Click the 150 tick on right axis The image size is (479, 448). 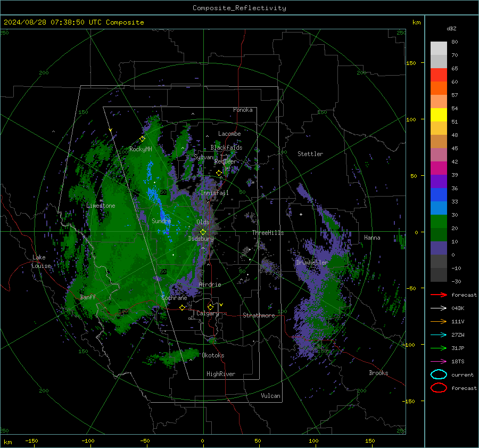(x=411, y=63)
